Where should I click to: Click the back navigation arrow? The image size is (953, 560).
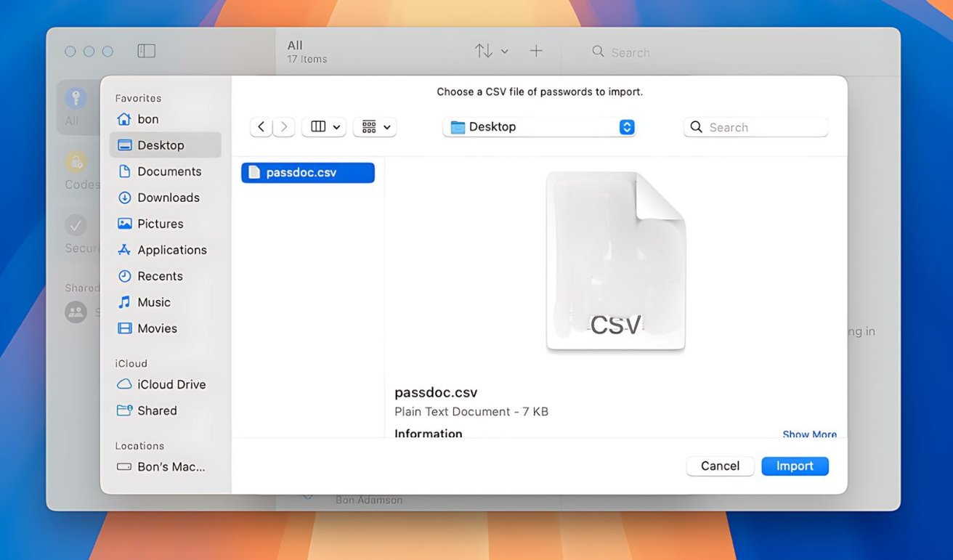261,126
